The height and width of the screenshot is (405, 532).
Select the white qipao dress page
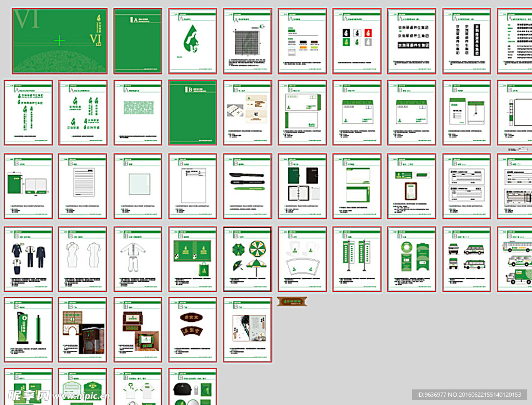coord(83,259)
